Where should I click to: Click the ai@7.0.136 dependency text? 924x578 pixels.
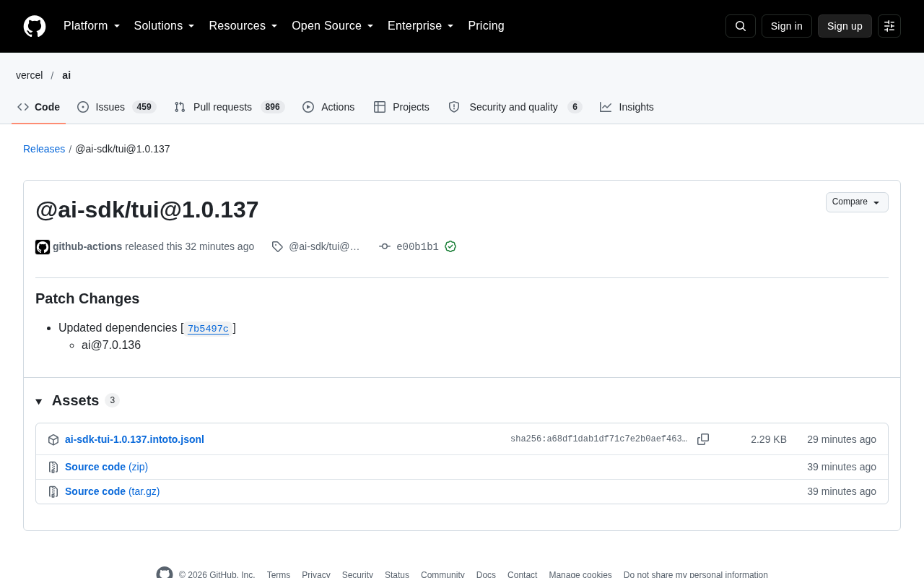click(111, 345)
